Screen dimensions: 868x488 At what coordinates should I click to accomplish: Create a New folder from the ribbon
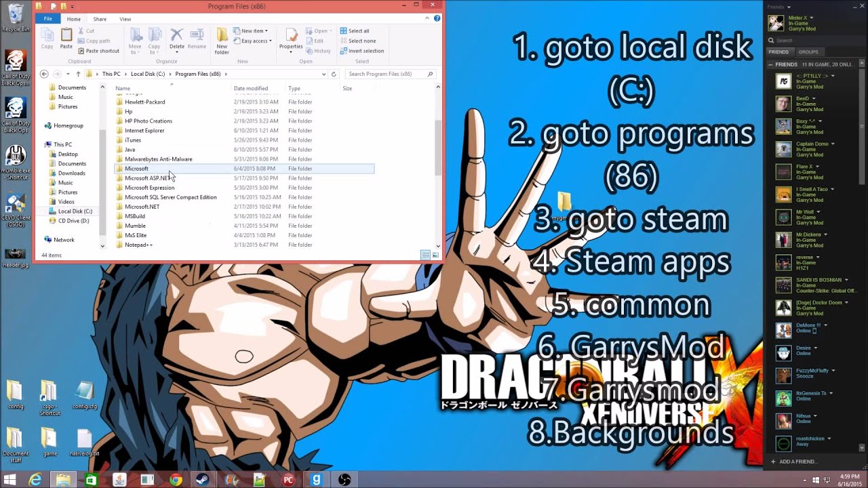222,41
